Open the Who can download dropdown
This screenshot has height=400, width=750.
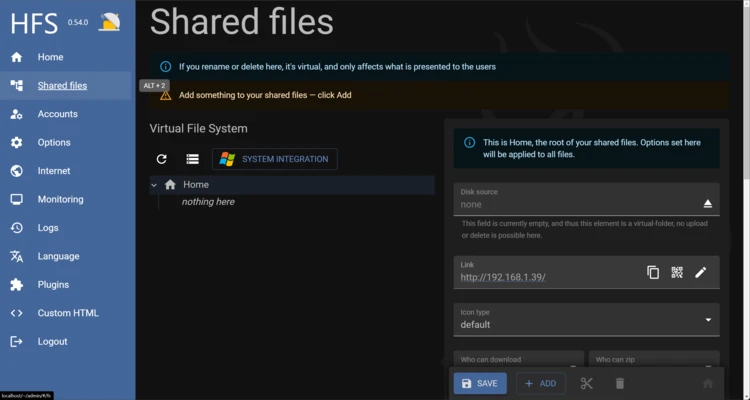(x=518, y=360)
